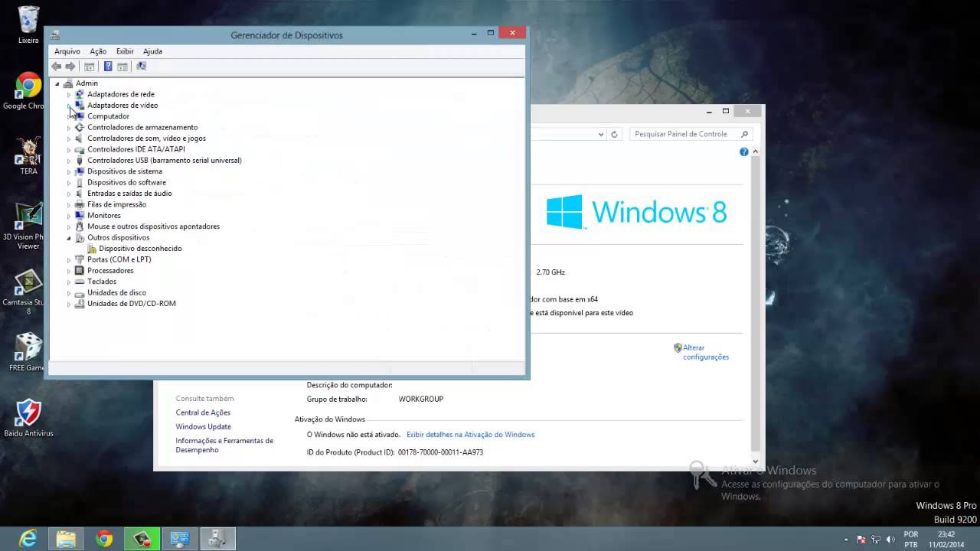Image resolution: width=980 pixels, height=551 pixels.
Task: Open the Ajuda menu
Action: coord(152,51)
